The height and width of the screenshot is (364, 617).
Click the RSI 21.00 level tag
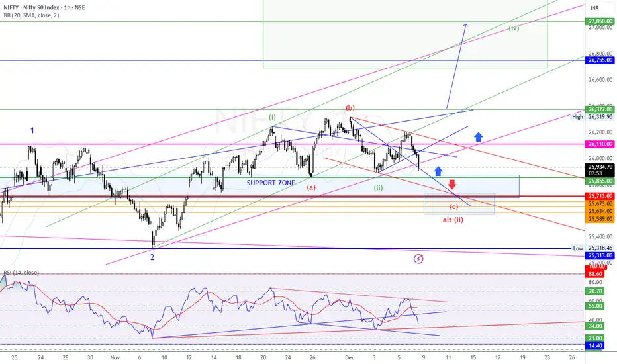click(x=595, y=338)
